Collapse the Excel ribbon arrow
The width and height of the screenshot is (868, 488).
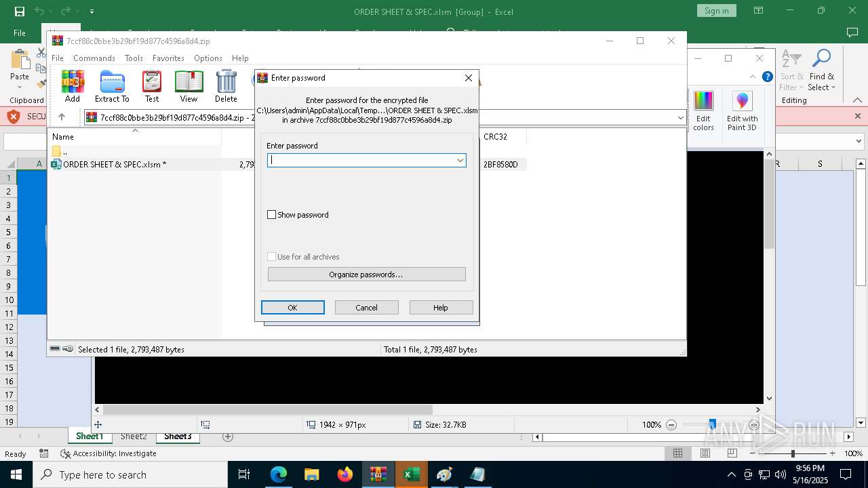click(858, 100)
